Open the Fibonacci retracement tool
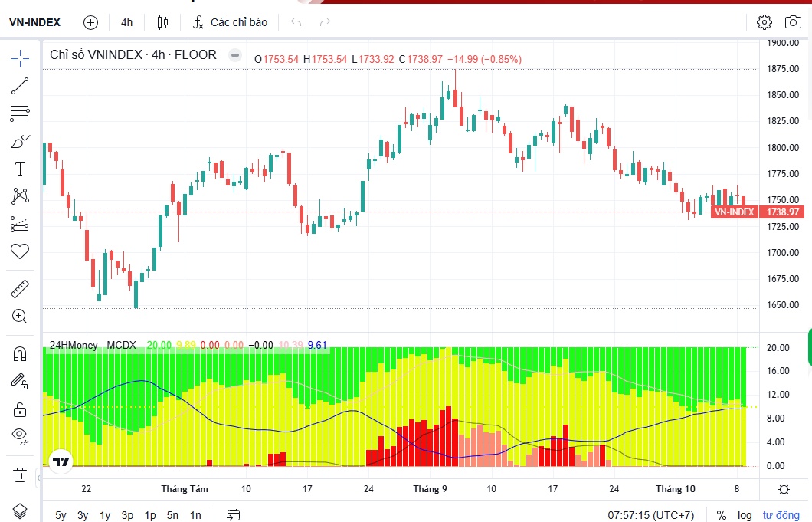The width and height of the screenshot is (812, 522). 20,113
